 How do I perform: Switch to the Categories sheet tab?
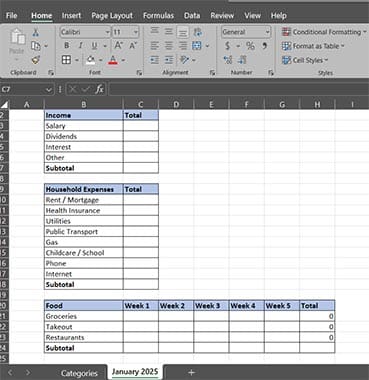(x=79, y=373)
